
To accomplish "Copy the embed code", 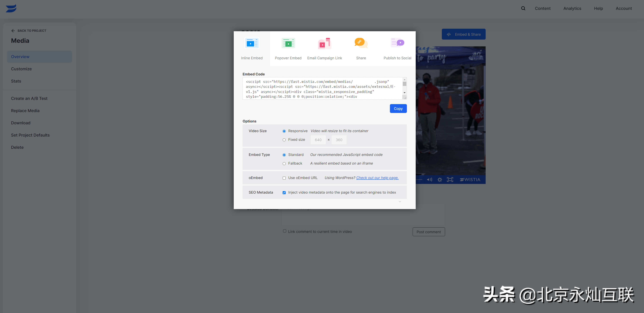I will click(x=398, y=109).
